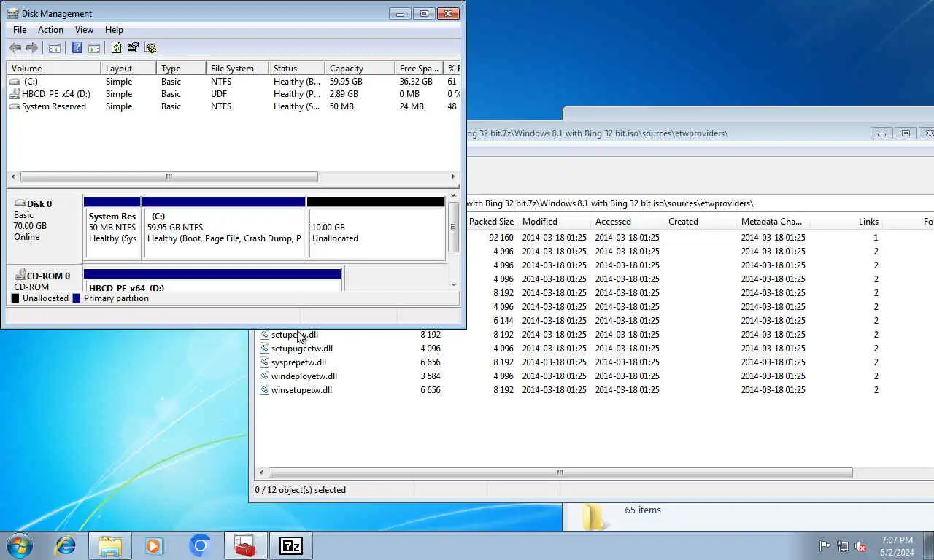This screenshot has width=934, height=560.
Task: Click the green Refresh toolbar icon
Action: (x=116, y=48)
